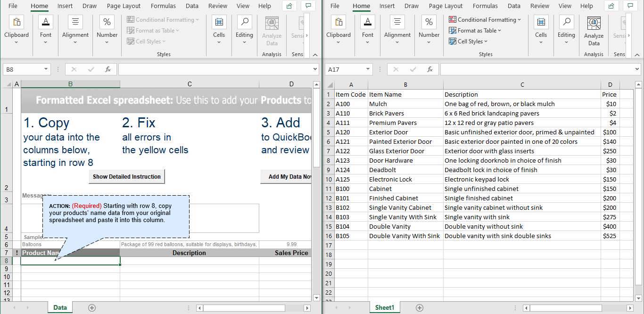Open Clipboard group in right window
644x314 pixels.
[x=339, y=30]
